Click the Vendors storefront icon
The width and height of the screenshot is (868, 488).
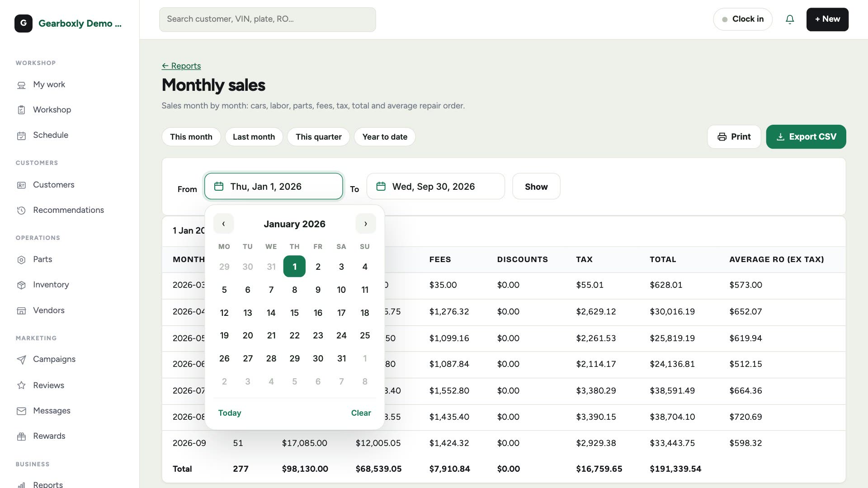point(21,311)
